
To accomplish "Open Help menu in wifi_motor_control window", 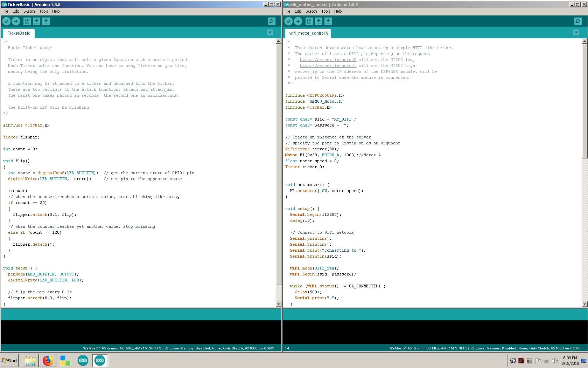I will tap(338, 11).
